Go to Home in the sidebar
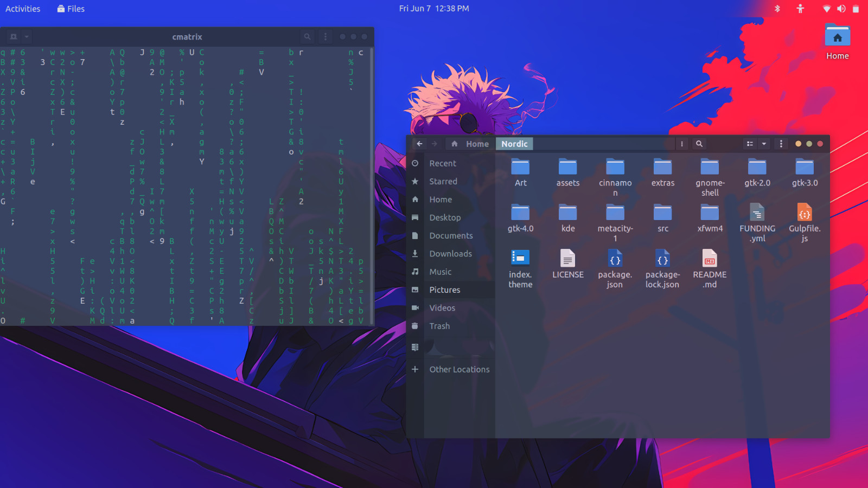 [450, 200]
